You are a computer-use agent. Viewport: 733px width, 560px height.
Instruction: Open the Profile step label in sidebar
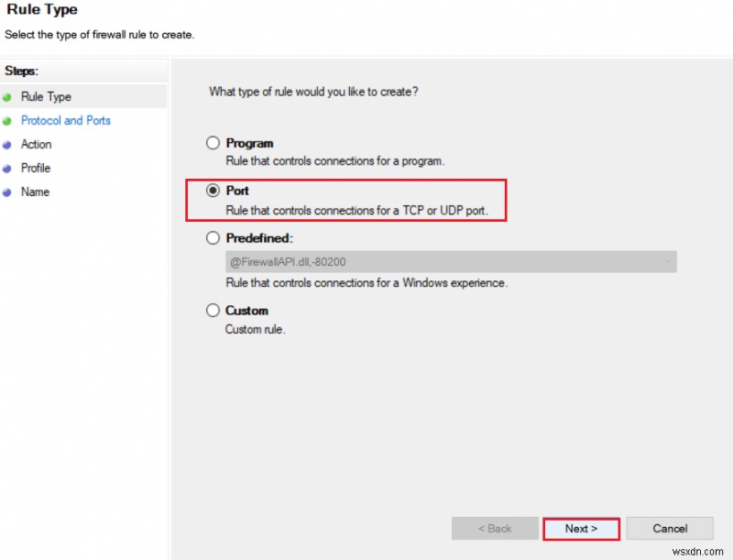coord(36,168)
